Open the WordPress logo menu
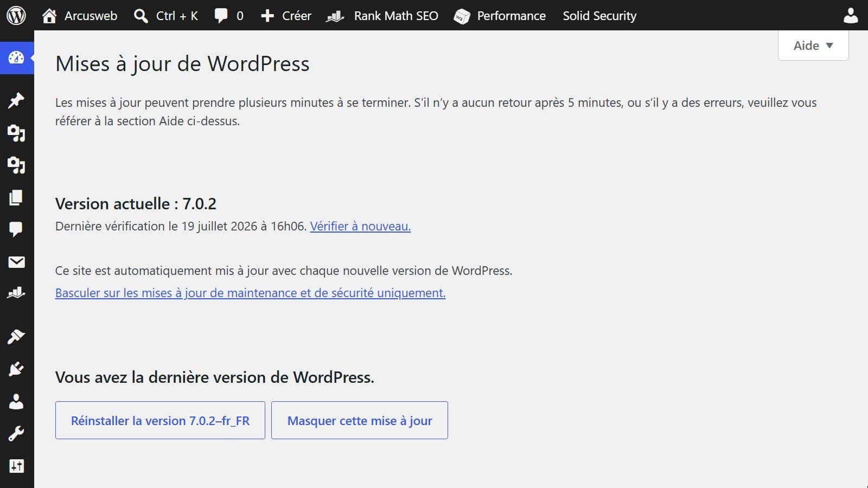 (x=16, y=16)
